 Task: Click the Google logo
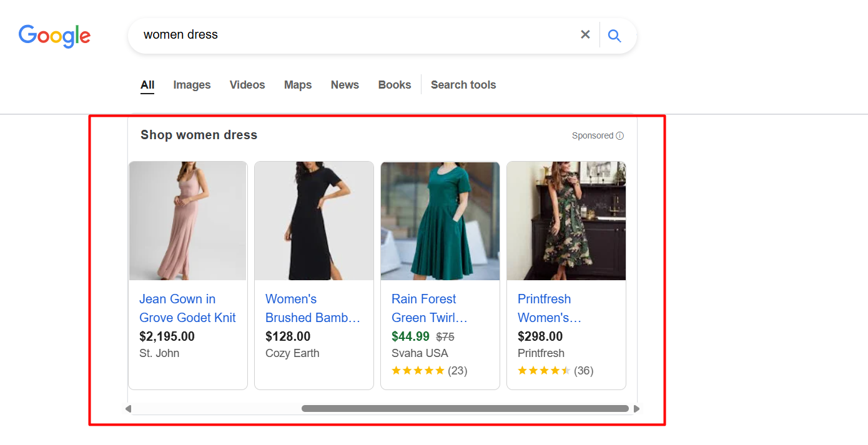click(54, 36)
